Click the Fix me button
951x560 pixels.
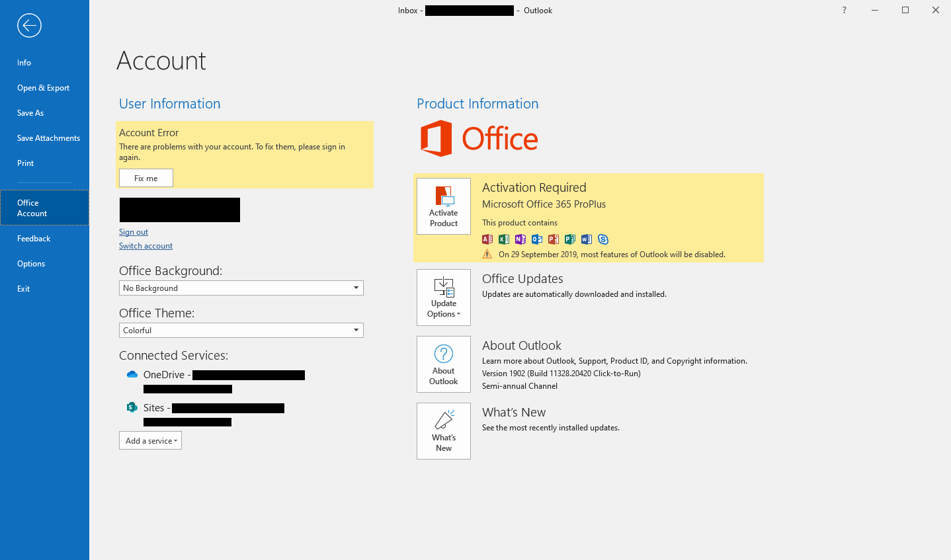(145, 178)
